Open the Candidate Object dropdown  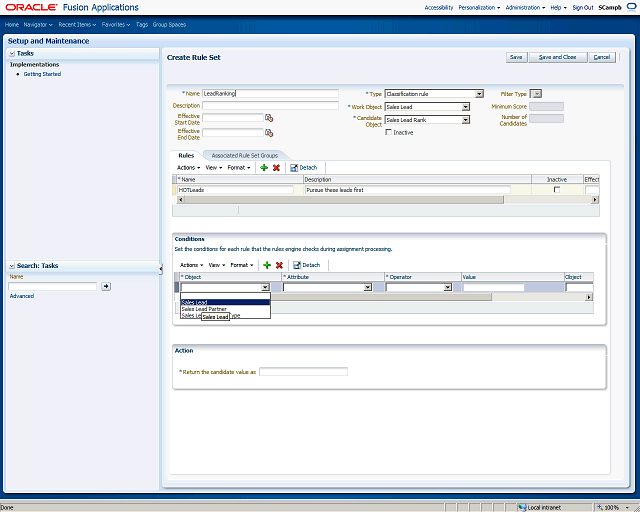[465, 120]
